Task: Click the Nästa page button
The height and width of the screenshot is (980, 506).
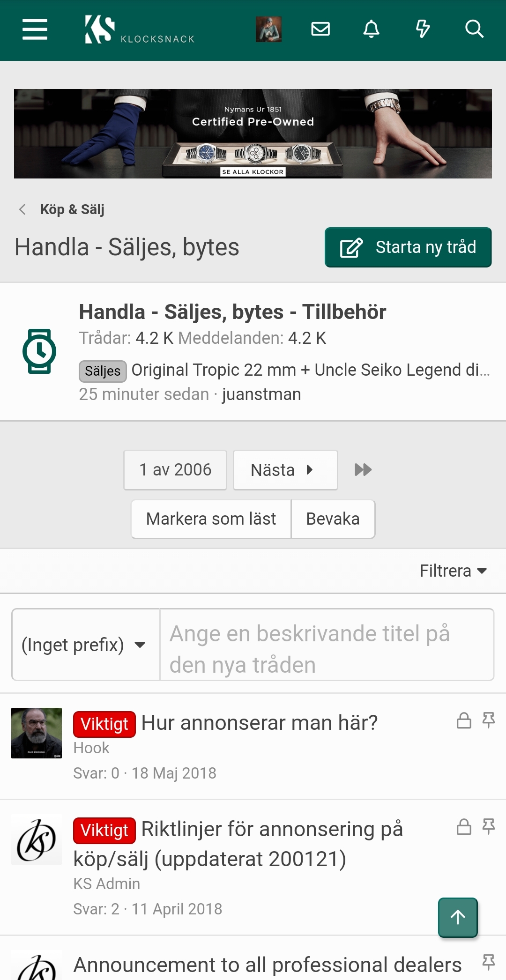Action: [285, 470]
